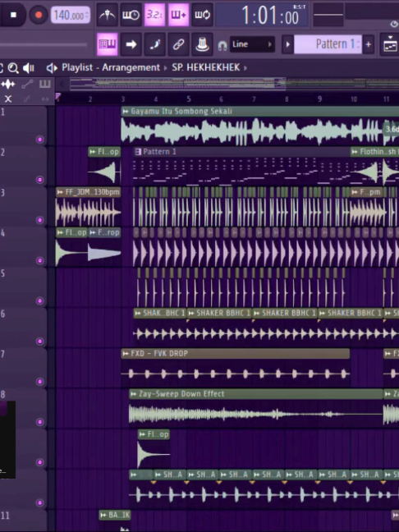The height and width of the screenshot is (532, 399).
Task: Mute track 1 using its purple dot
Action: pyautogui.click(x=39, y=140)
